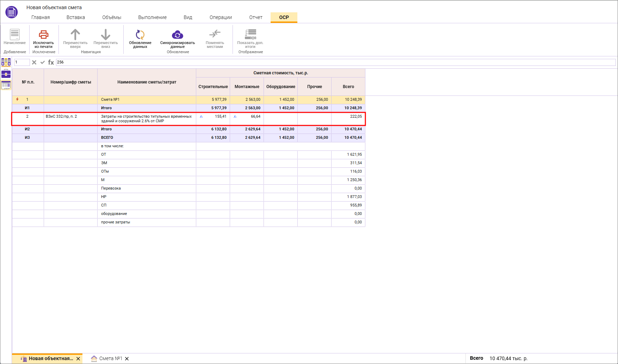Select the Смета №1 row name cell
The height and width of the screenshot is (364, 618).
[146, 100]
